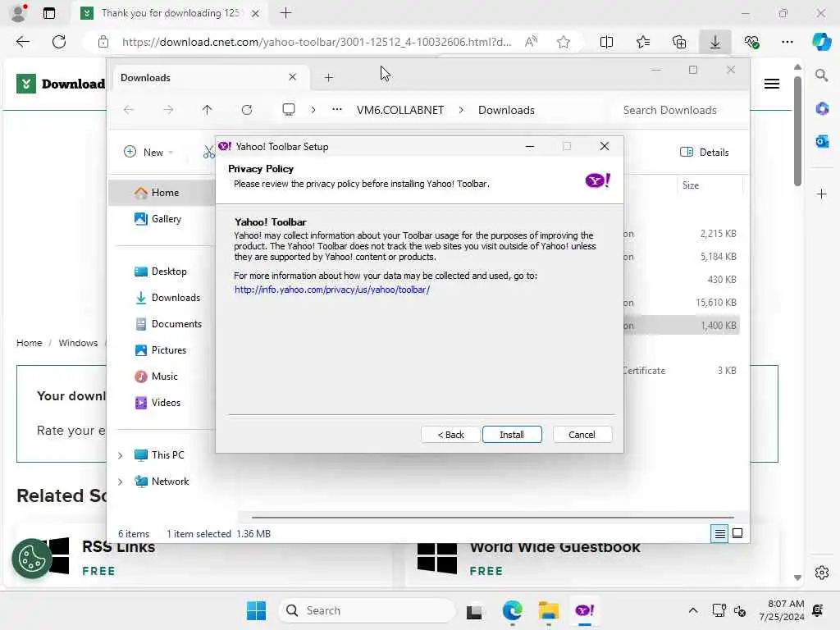This screenshot has width=840, height=630.
Task: Open Copilot icon in Edge
Action: click(x=821, y=42)
